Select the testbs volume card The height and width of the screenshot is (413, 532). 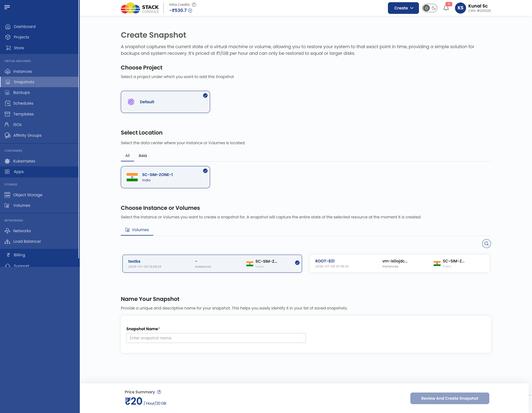click(x=212, y=264)
